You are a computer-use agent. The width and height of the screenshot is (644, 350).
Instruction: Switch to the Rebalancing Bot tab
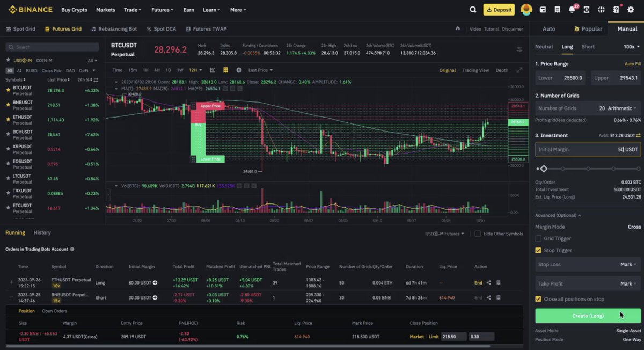click(x=114, y=29)
